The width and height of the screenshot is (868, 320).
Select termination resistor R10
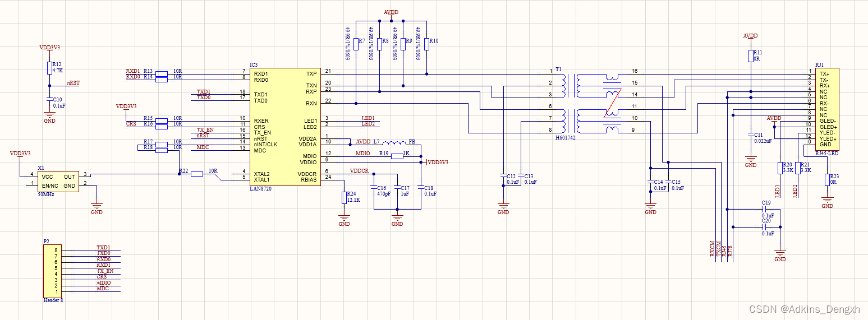(x=426, y=44)
